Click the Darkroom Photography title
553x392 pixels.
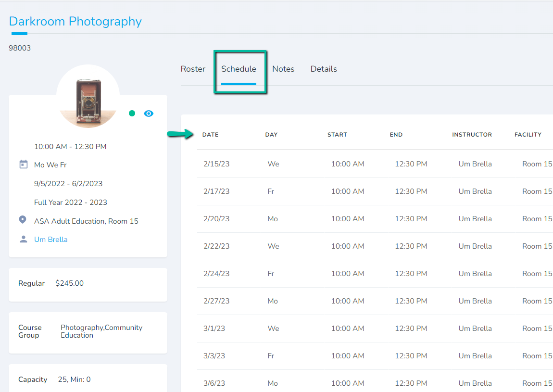[x=75, y=21]
